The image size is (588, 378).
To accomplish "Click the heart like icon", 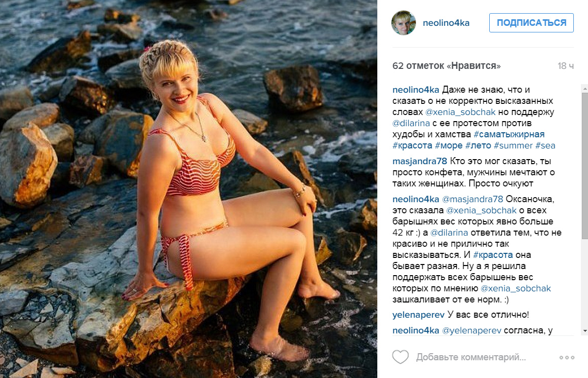I will coord(400,357).
